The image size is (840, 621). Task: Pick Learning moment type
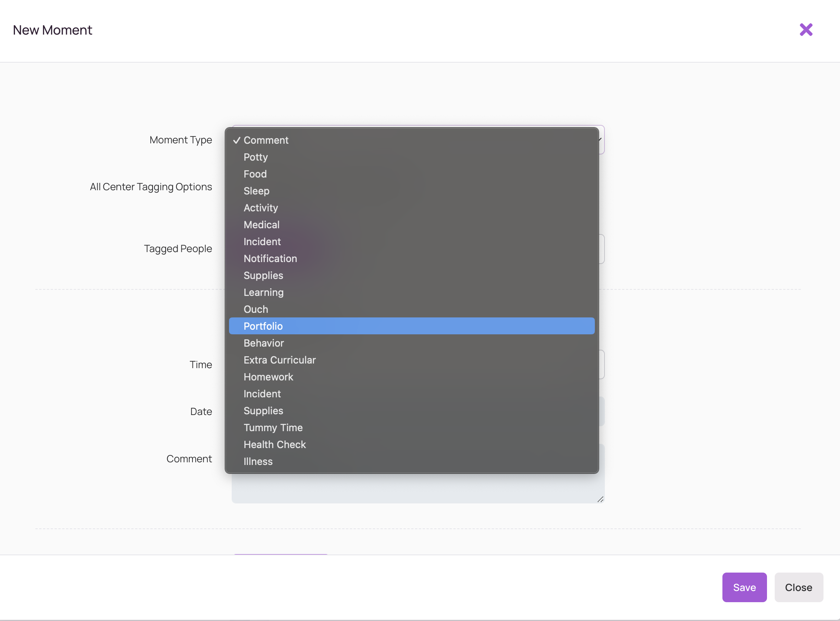pyautogui.click(x=263, y=292)
